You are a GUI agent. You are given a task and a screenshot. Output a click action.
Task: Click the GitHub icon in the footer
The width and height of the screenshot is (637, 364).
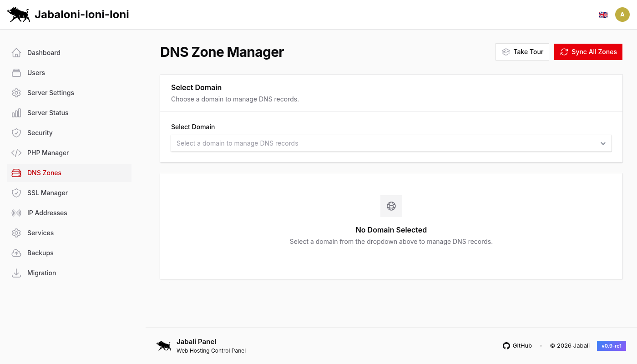pos(506,346)
